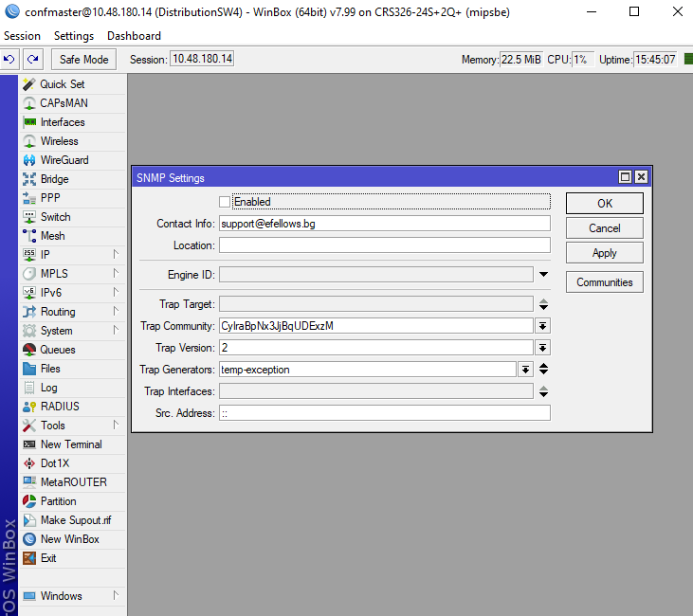Open the Wireless antenna icon

[x=29, y=141]
